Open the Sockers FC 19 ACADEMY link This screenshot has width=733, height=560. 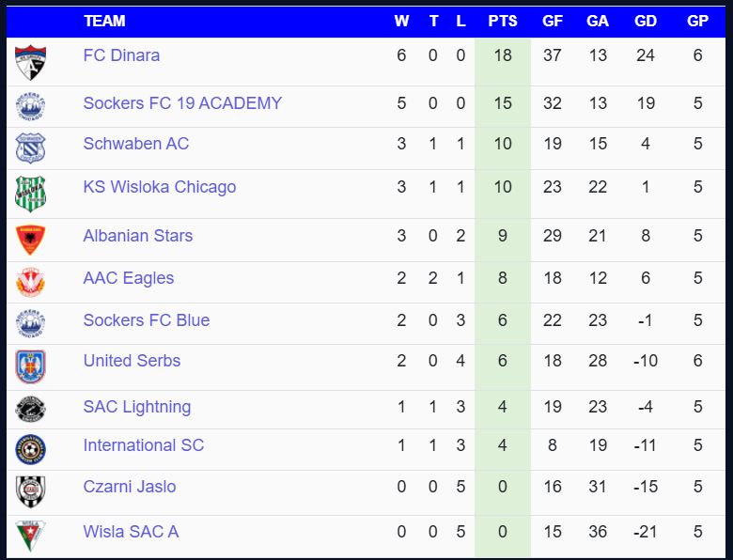point(182,103)
